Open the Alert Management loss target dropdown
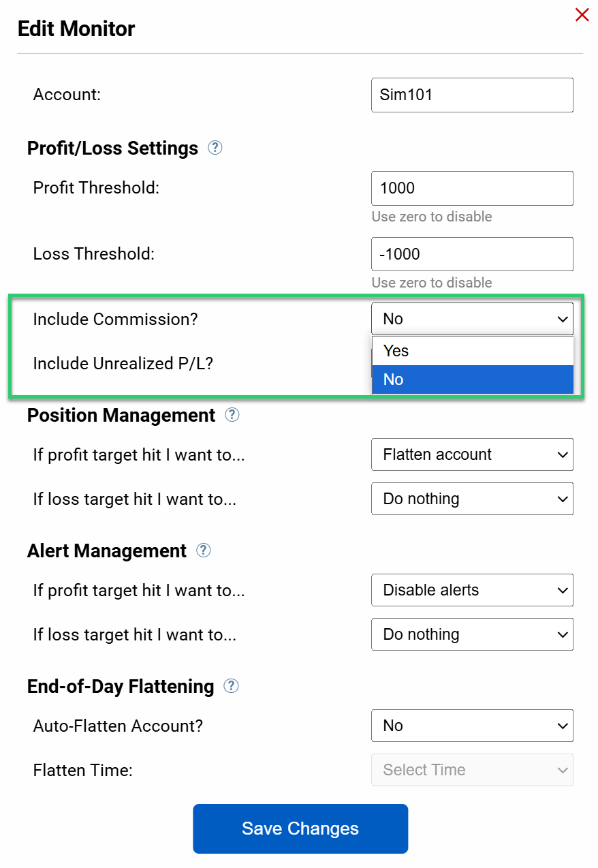Screen dimensions: 598x868 (472, 634)
